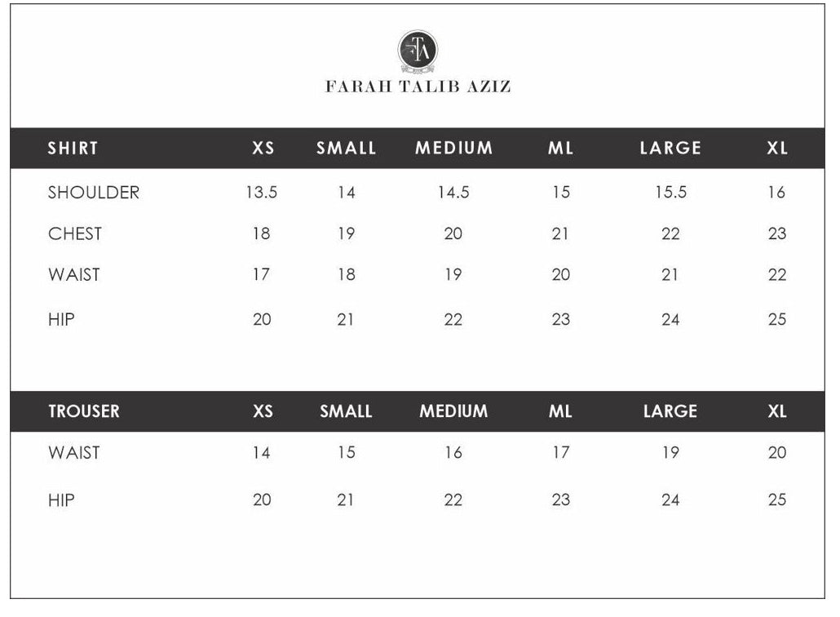Click the ML column header in the trouser table
Viewport: 840px width, 617px height.
point(560,411)
